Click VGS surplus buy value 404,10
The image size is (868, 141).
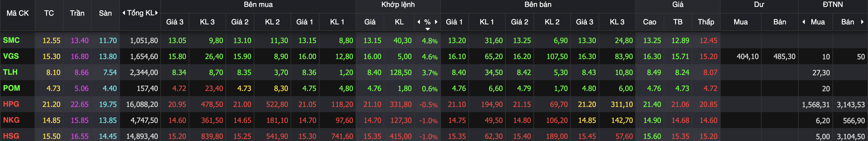click(747, 57)
